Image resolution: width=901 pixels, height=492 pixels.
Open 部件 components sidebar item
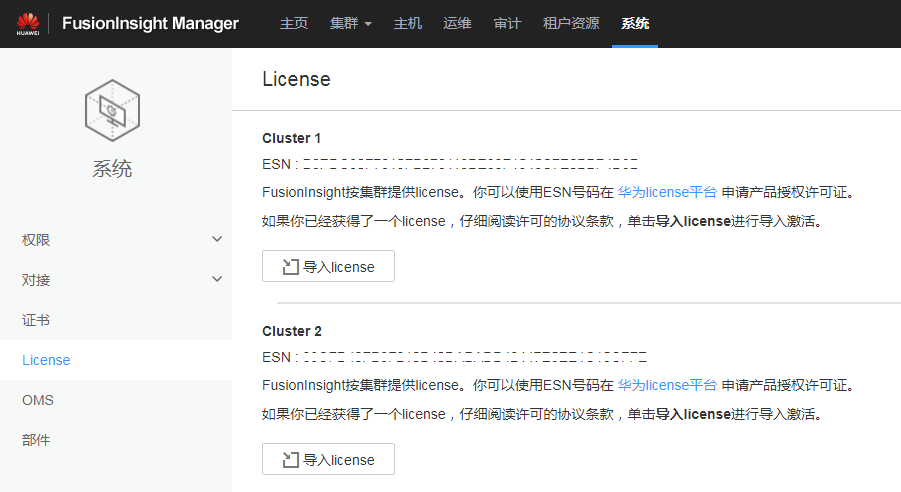pyautogui.click(x=36, y=440)
